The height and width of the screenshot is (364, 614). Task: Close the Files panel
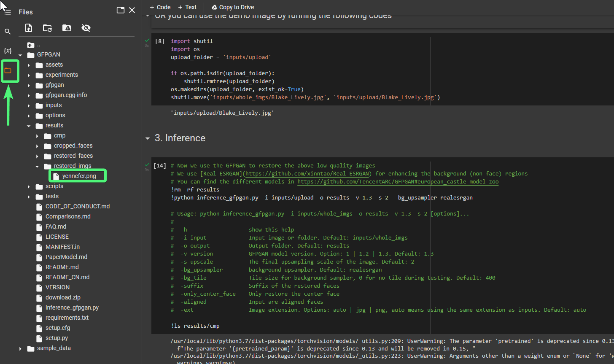[x=132, y=11]
